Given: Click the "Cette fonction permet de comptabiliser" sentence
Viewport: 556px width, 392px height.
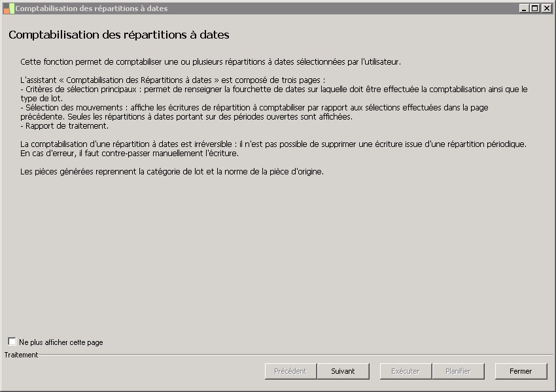Looking at the screenshot, I should point(210,62).
